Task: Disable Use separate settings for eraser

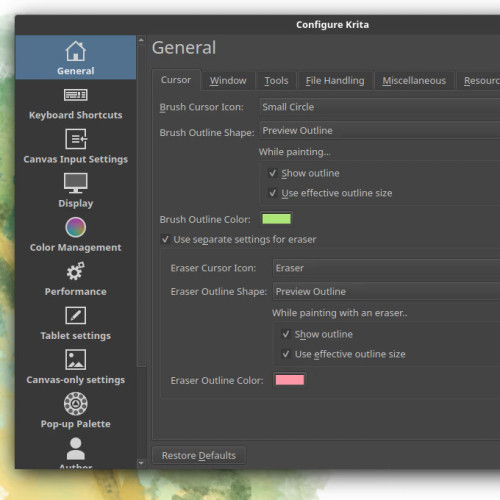Action: pyautogui.click(x=165, y=239)
